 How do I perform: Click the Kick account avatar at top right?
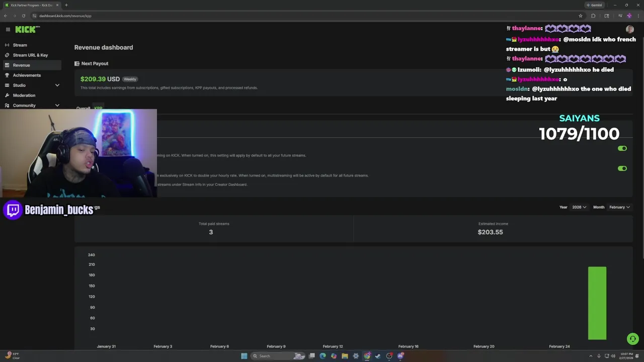point(630,29)
